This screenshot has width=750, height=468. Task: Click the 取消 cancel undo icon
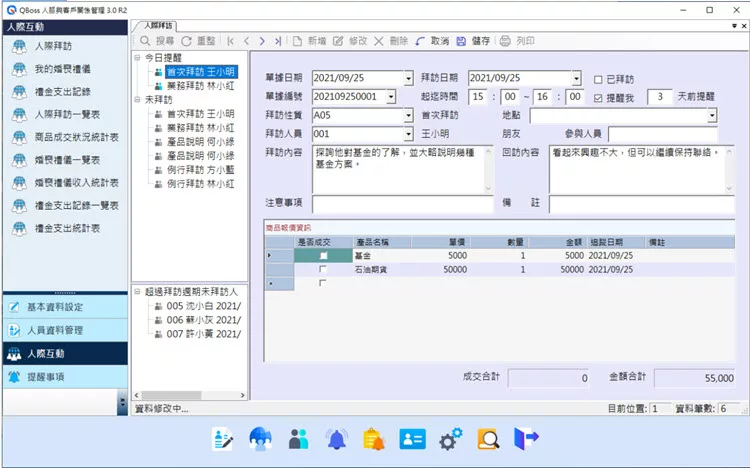pyautogui.click(x=420, y=41)
